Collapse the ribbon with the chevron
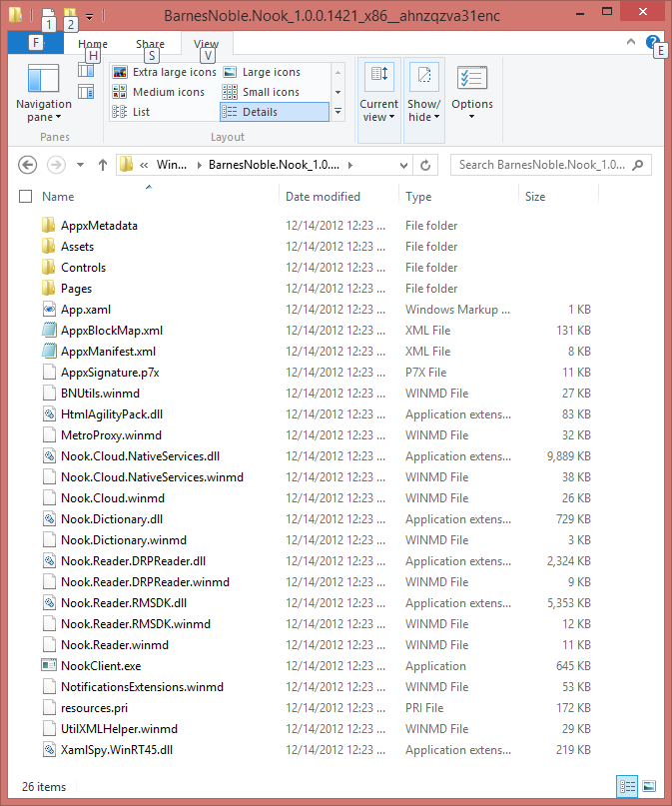672x806 pixels. point(631,42)
